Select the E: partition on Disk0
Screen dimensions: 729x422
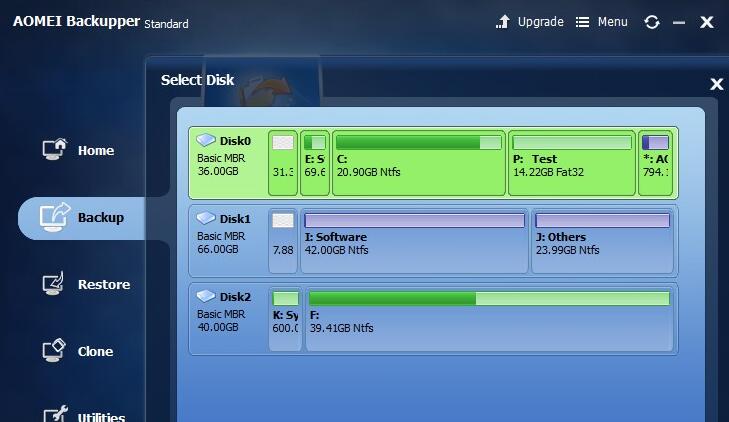pos(315,163)
